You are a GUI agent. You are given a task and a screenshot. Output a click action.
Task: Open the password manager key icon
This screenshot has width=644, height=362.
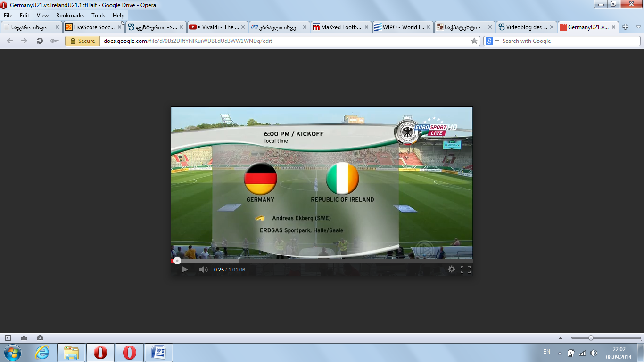[55, 41]
